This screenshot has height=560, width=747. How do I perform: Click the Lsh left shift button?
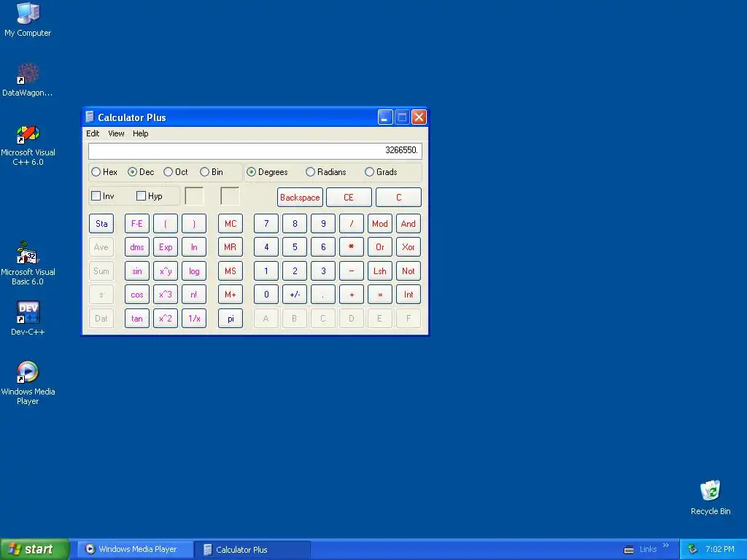379,271
